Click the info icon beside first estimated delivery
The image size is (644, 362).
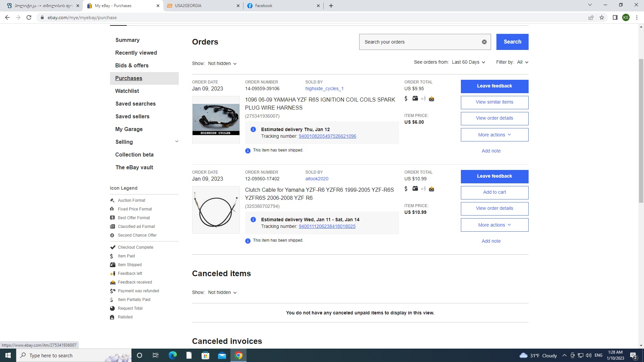[253, 130]
